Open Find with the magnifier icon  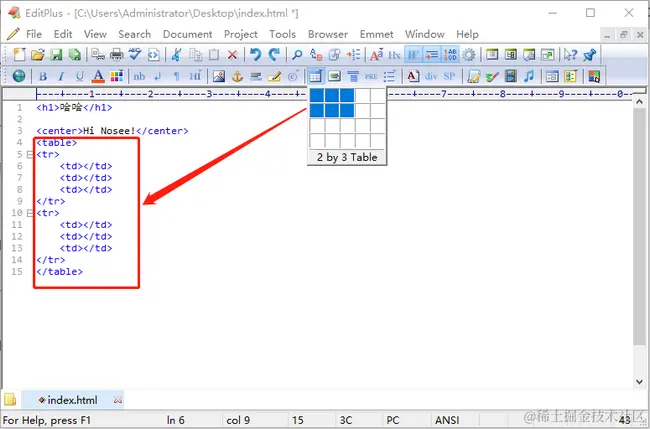click(x=297, y=54)
